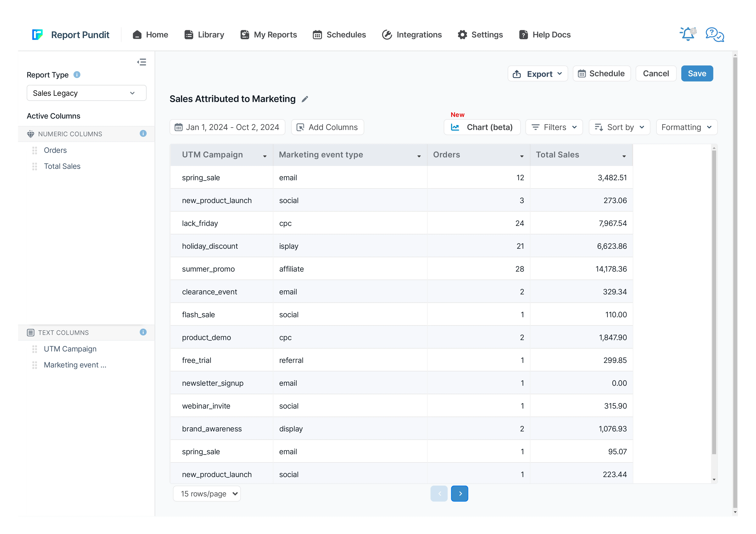Click the Add Columns button
This screenshot has width=756, height=534.
[x=327, y=127]
